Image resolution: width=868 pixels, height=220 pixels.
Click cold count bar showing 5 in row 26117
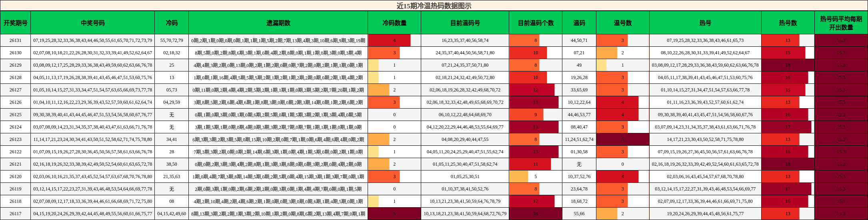[394, 214]
